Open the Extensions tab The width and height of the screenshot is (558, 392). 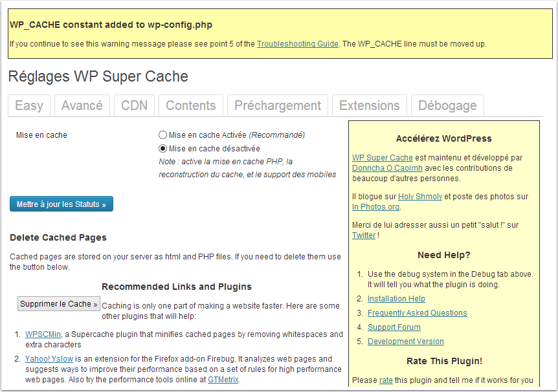(370, 105)
